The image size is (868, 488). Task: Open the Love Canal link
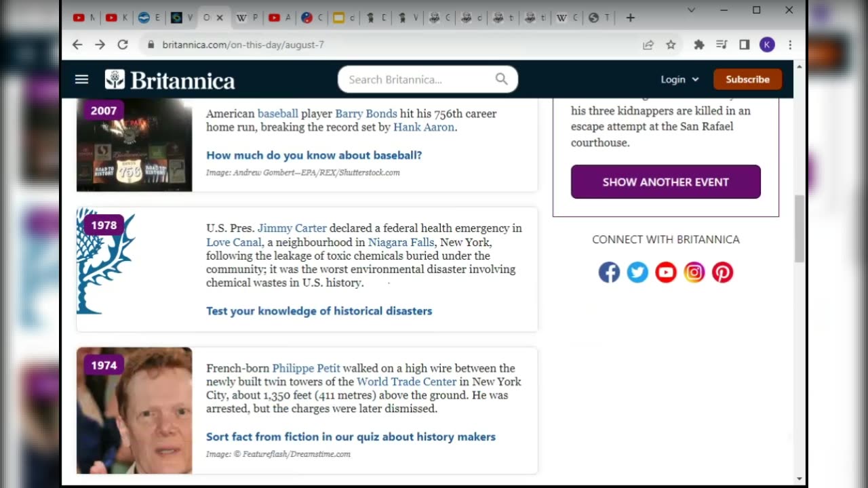235,242
